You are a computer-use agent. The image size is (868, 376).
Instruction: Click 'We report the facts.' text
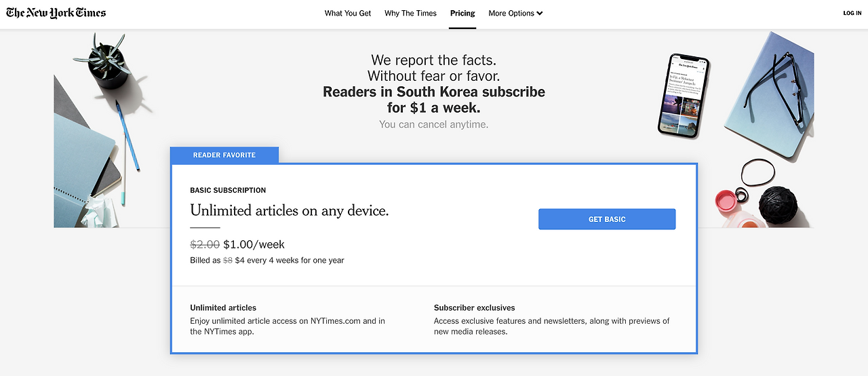[x=434, y=60]
